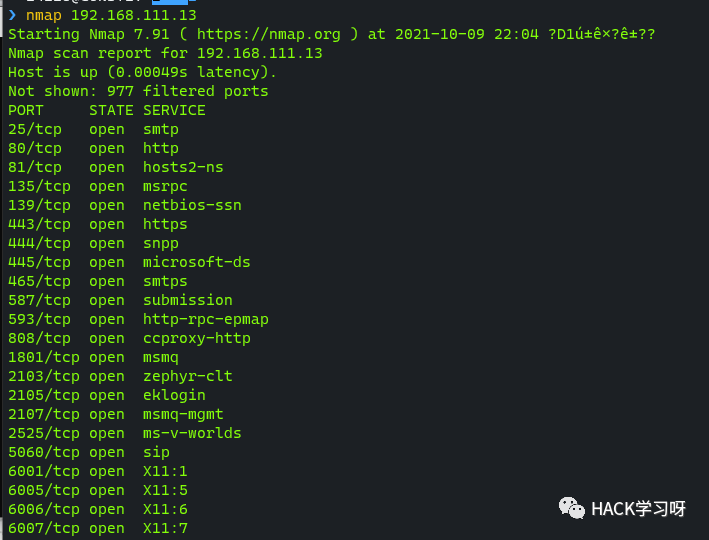Screen dimensions: 709x540
Task: Click the https://nmap.org URL
Action: coord(269,34)
